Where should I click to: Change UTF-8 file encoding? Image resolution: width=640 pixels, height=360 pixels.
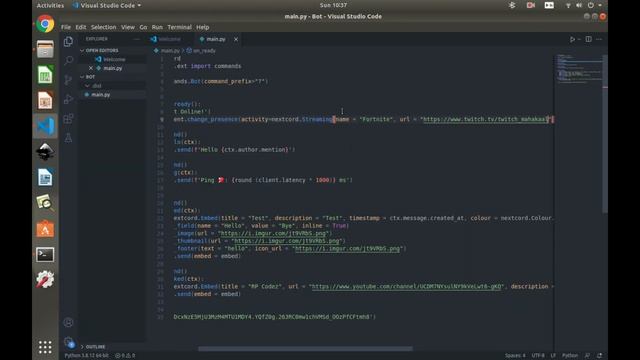pos(538,356)
